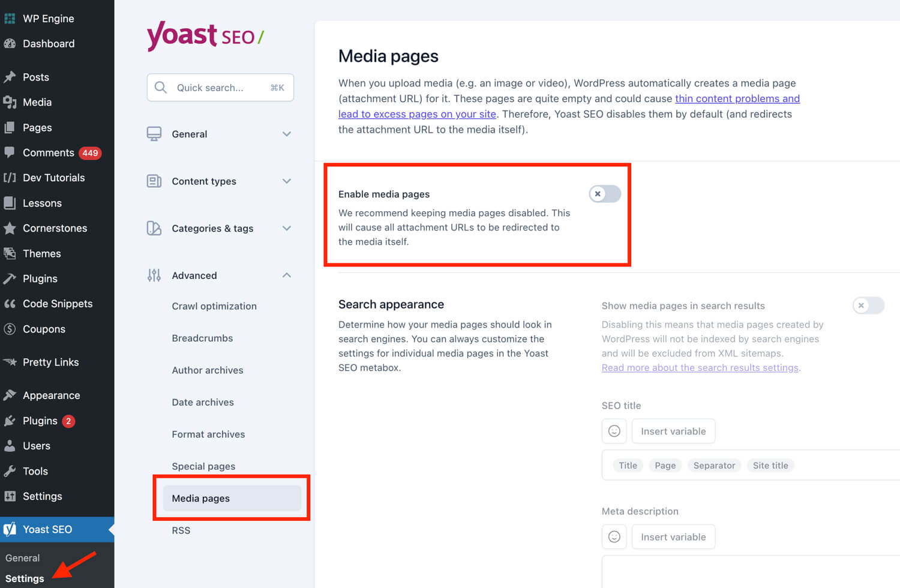Click Insert variable for SEO title
Image resolution: width=900 pixels, height=588 pixels.
(x=673, y=431)
